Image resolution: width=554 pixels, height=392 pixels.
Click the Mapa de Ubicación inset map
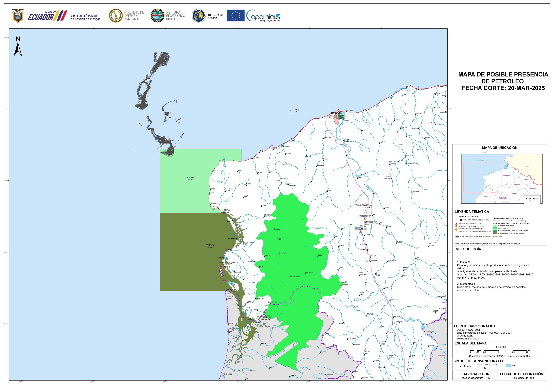tap(502, 179)
